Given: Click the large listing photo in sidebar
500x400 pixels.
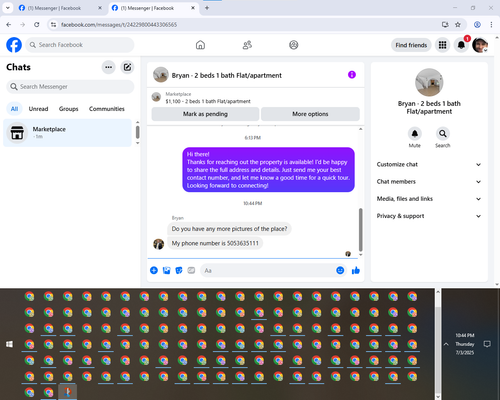Looking at the screenshot, I should coord(429,82).
